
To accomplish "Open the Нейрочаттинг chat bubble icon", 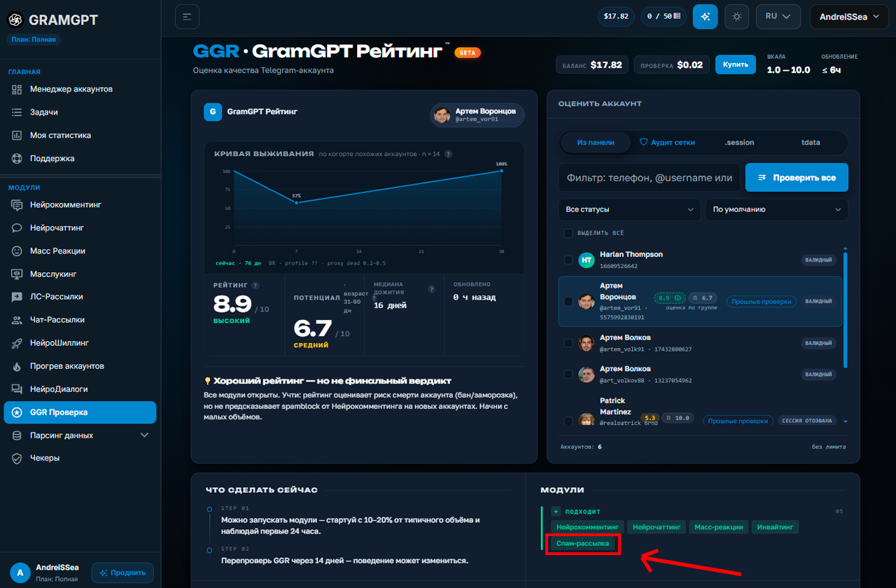I will coord(17,228).
